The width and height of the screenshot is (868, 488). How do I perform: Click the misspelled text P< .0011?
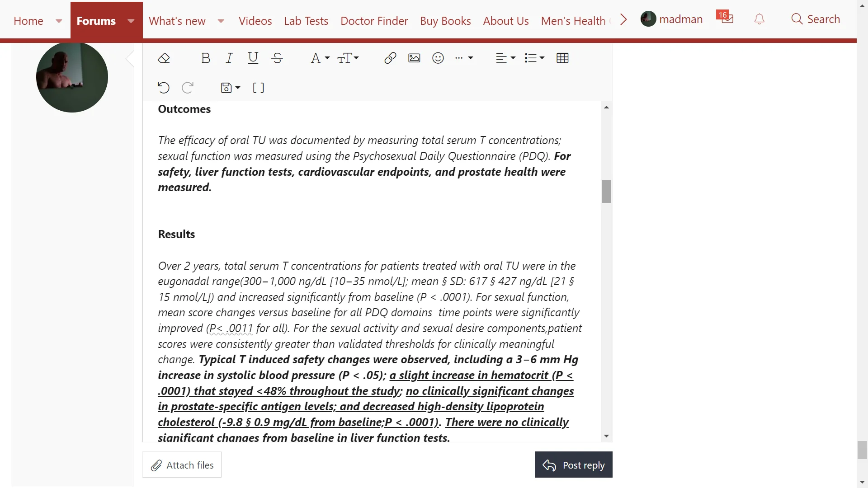[231, 328]
